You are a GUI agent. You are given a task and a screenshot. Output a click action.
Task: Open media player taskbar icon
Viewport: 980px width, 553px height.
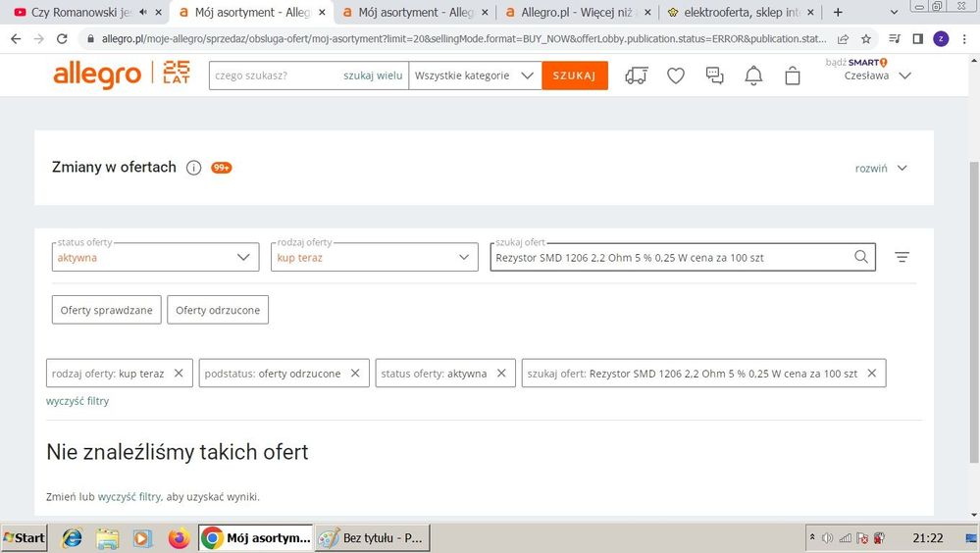(142, 538)
